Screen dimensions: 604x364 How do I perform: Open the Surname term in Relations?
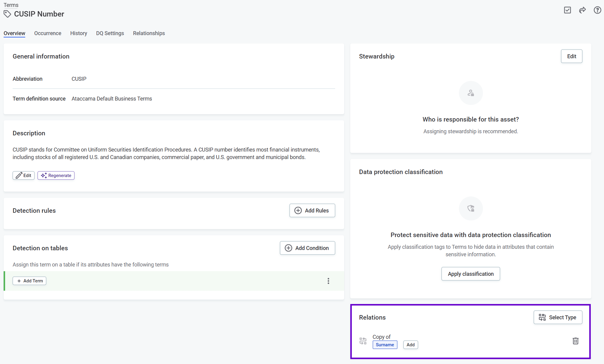[x=385, y=344]
